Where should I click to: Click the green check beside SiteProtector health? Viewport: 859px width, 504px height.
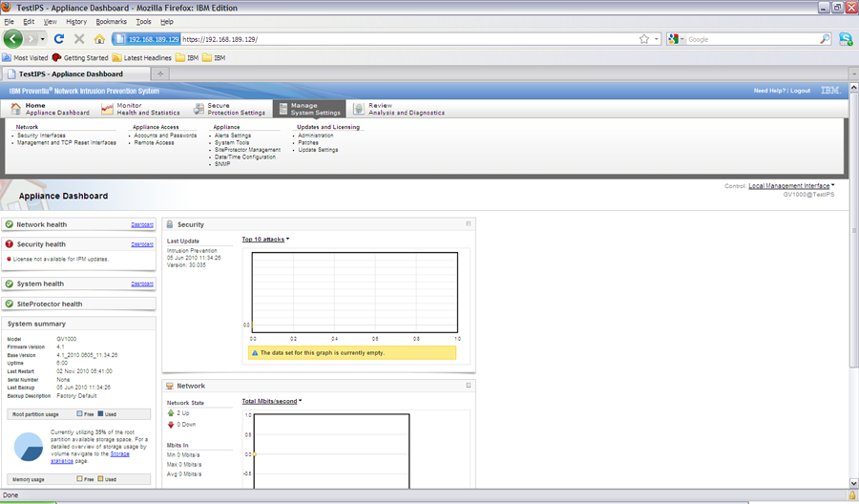[x=10, y=304]
